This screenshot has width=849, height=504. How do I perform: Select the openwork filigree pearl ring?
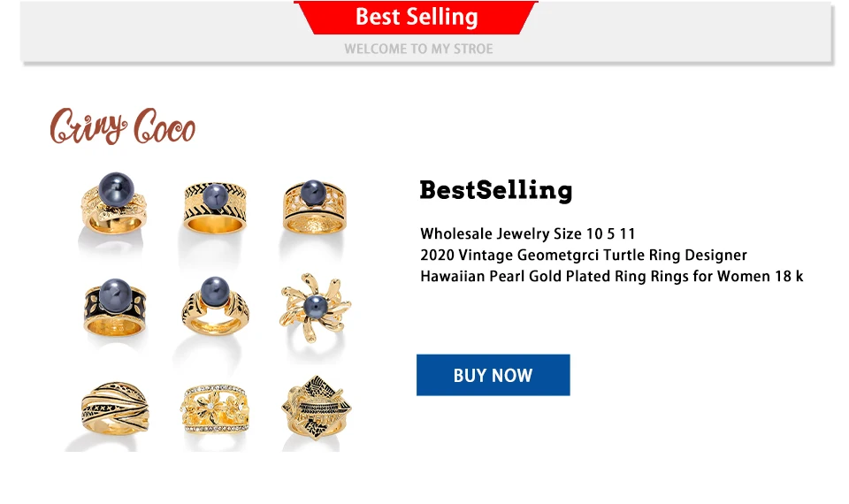click(315, 206)
